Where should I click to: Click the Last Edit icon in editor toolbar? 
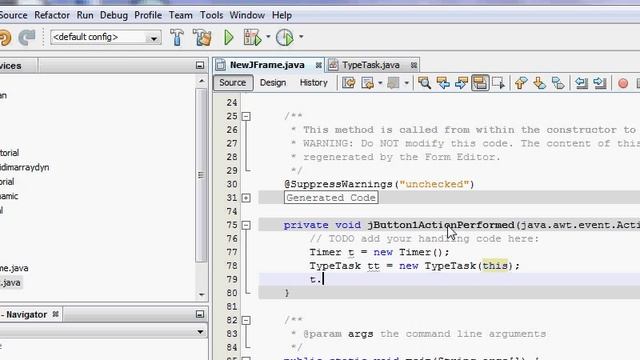tap(349, 83)
